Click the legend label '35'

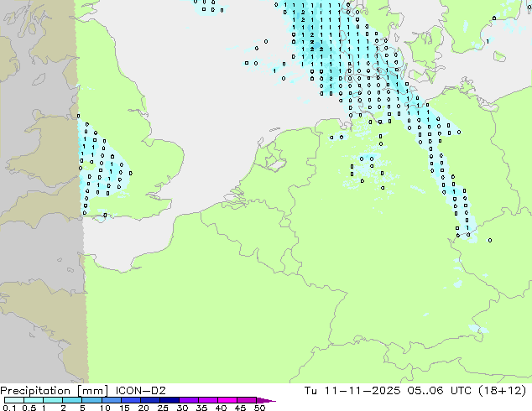[x=201, y=408]
